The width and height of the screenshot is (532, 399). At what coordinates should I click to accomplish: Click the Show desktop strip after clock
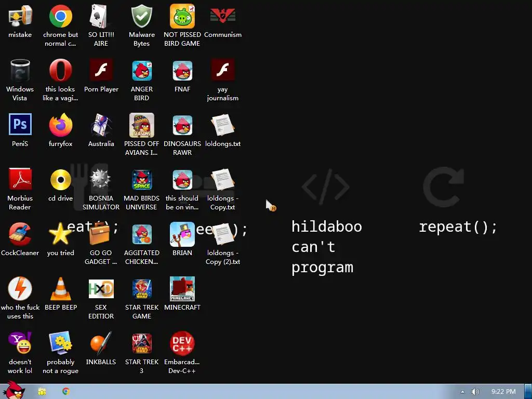(528, 392)
